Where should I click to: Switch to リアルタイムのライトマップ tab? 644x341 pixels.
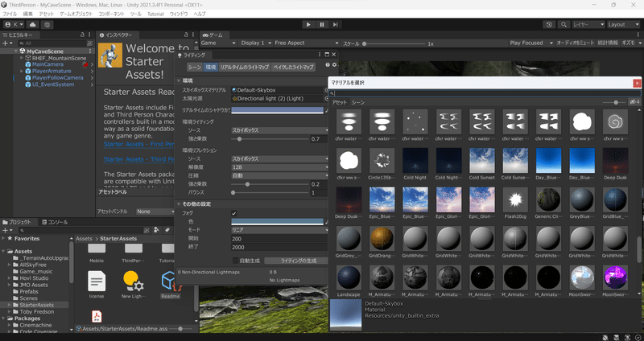pyautogui.click(x=246, y=67)
